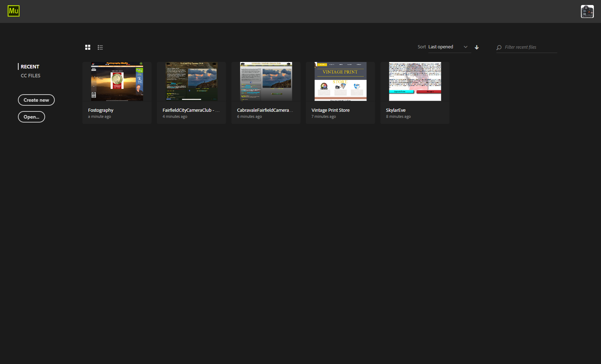Image resolution: width=601 pixels, height=364 pixels.
Task: Click the CabravaleFairfieldCamera file name
Action: (x=265, y=110)
